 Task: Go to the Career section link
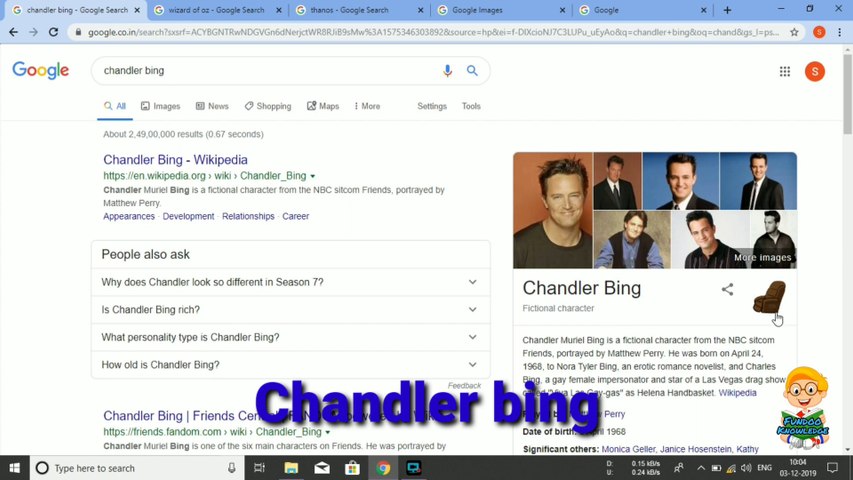point(295,216)
